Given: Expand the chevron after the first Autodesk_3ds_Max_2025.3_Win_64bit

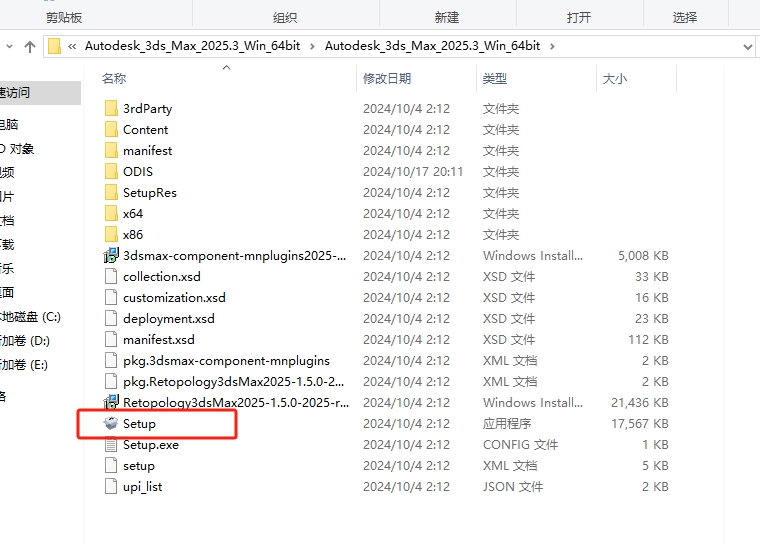Looking at the screenshot, I should (x=312, y=47).
